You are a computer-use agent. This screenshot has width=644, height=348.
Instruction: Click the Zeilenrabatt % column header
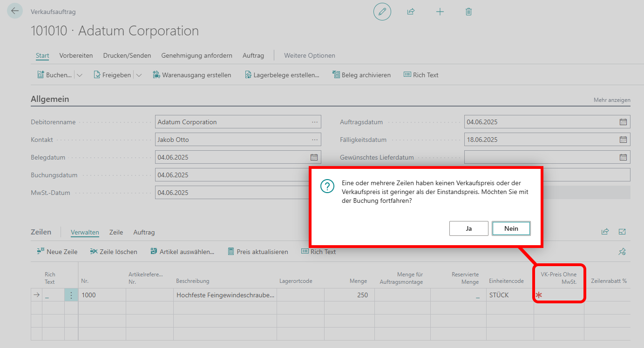609,281
